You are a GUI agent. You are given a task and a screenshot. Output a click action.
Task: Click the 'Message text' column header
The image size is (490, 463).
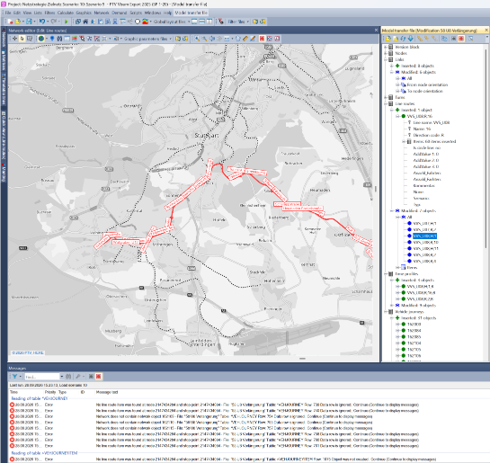point(107,392)
